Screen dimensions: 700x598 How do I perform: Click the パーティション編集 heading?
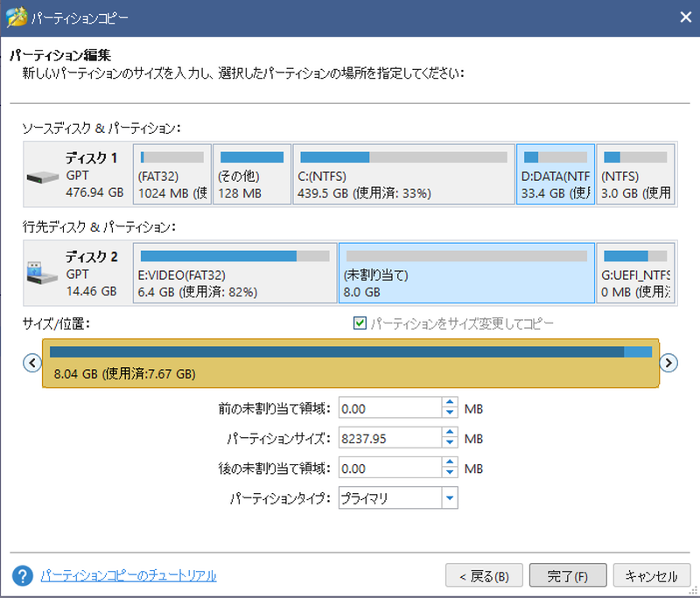click(x=60, y=55)
